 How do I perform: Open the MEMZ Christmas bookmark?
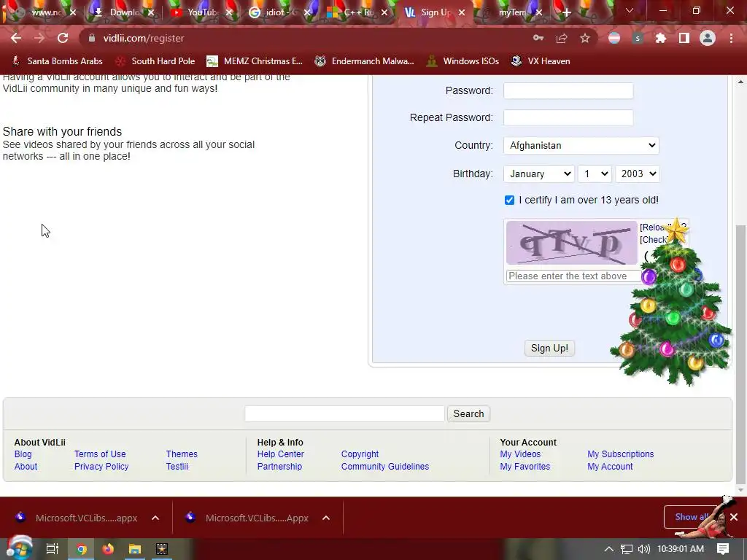pyautogui.click(x=255, y=61)
